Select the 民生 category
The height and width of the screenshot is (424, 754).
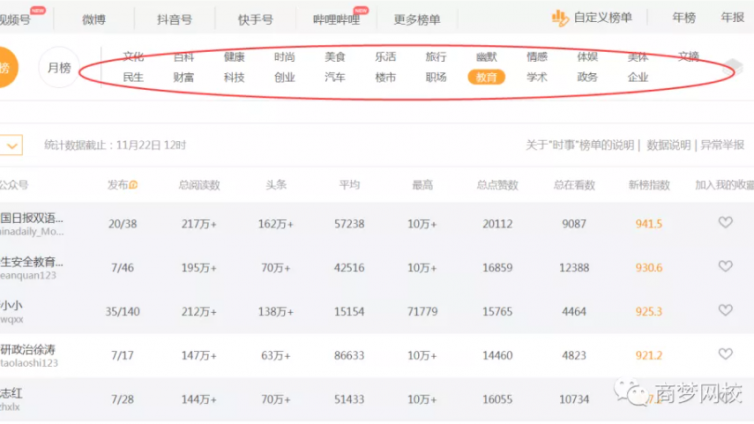pos(133,77)
